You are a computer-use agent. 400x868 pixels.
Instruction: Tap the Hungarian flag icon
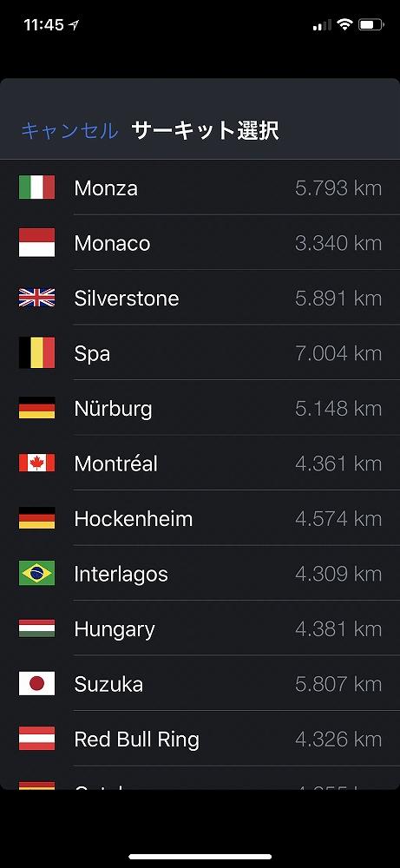(36, 628)
